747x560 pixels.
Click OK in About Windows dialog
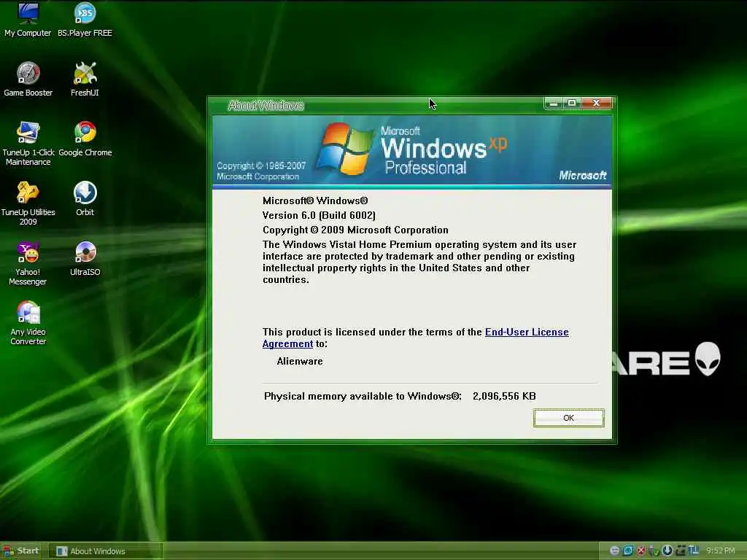click(569, 418)
